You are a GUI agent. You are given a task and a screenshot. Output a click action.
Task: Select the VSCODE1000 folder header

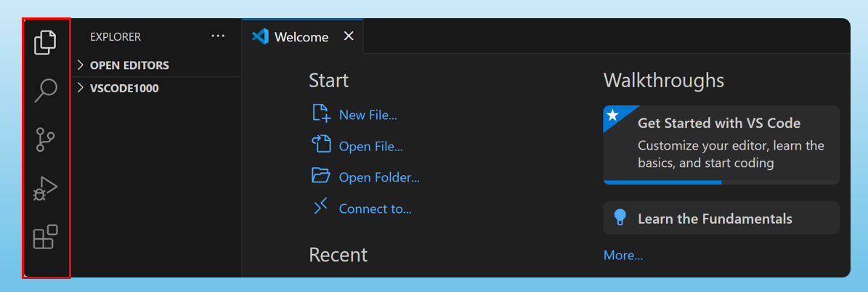pyautogui.click(x=157, y=88)
